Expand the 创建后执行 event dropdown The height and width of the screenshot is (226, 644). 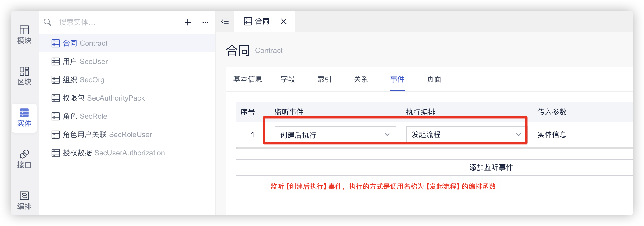click(335, 135)
